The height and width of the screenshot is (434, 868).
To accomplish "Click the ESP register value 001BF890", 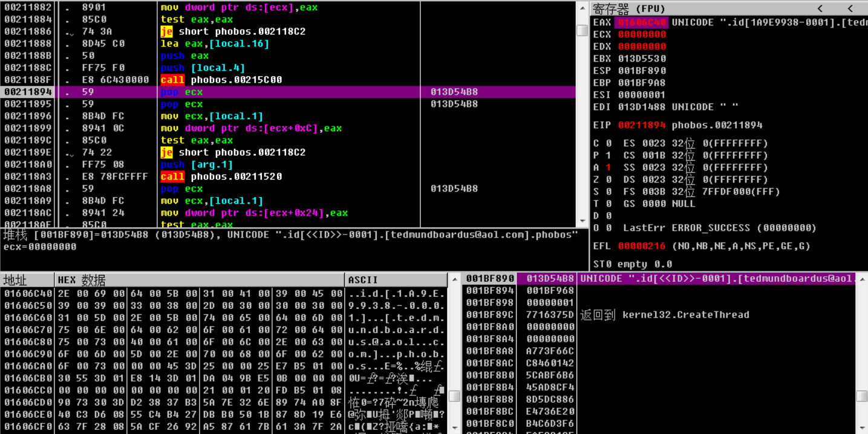I will tap(642, 71).
